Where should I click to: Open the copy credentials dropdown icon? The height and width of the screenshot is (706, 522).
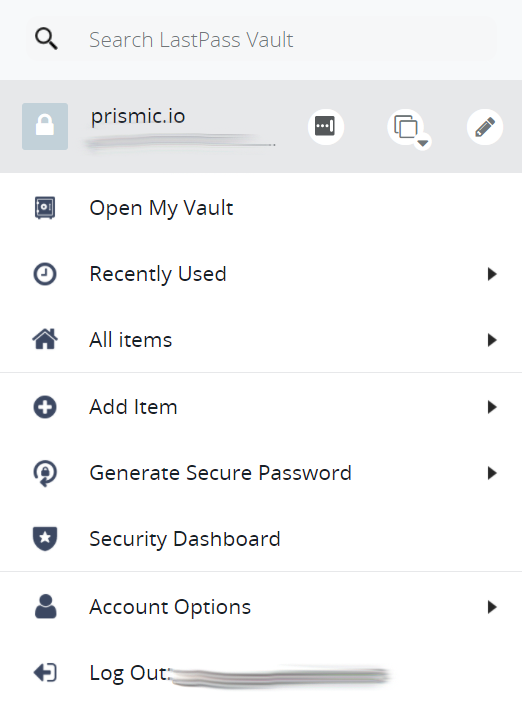[x=407, y=128]
